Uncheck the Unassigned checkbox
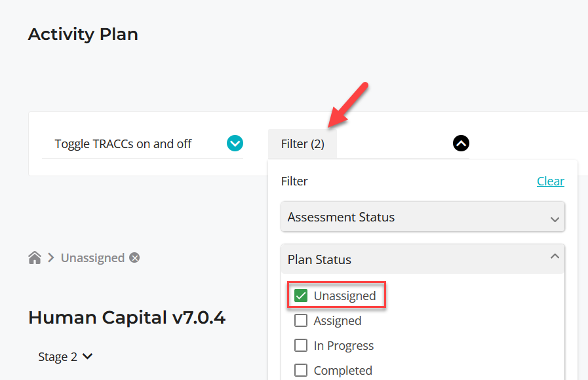 [x=301, y=295]
